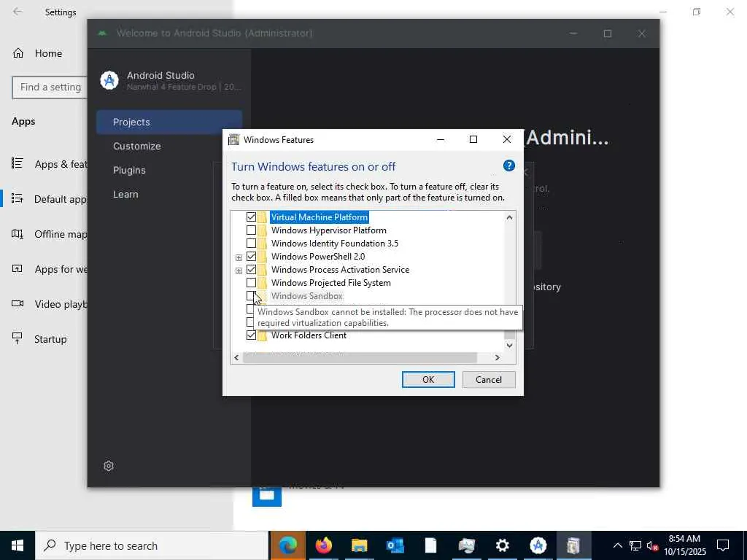Show hidden system tray icons

pos(617,545)
